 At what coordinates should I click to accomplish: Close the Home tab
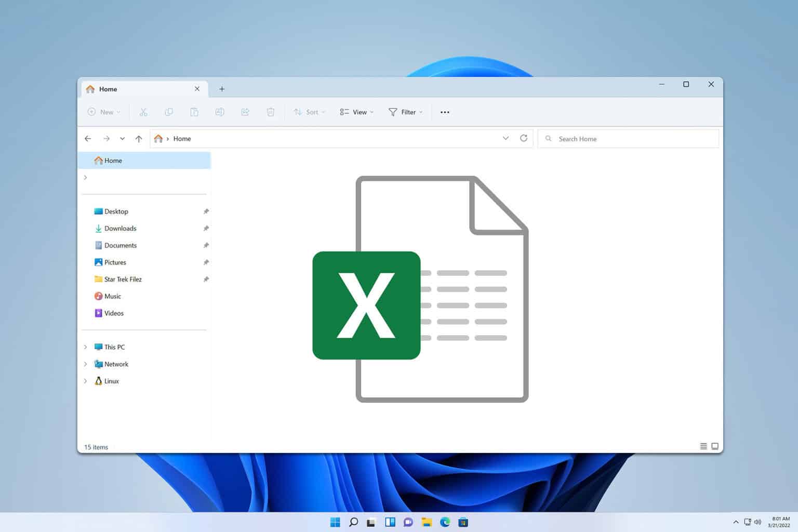tap(197, 89)
